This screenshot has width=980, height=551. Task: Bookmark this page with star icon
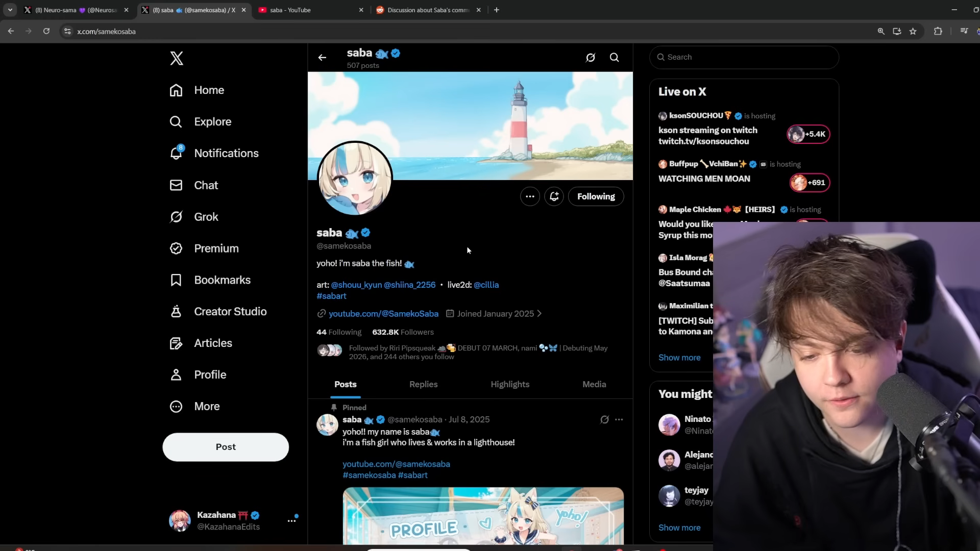(913, 32)
